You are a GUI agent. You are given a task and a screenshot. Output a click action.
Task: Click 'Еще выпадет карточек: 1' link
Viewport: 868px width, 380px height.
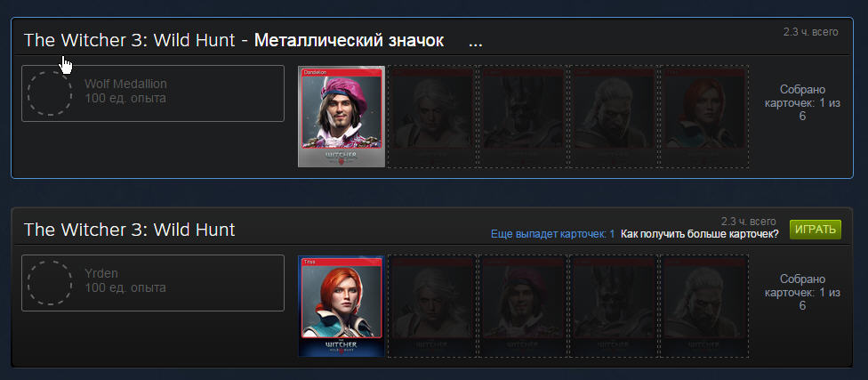coord(552,234)
